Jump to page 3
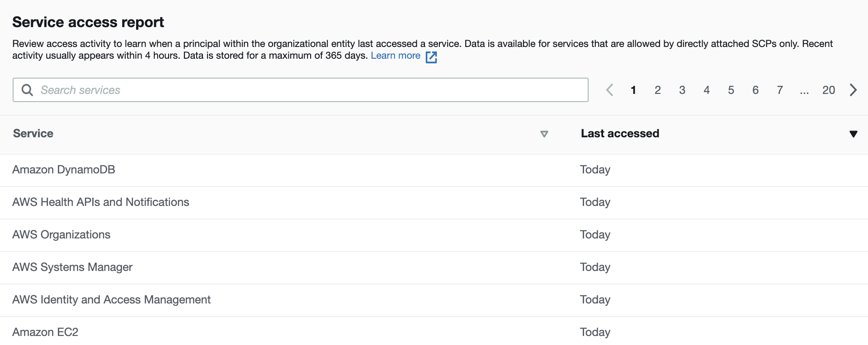868x345 pixels. point(682,90)
